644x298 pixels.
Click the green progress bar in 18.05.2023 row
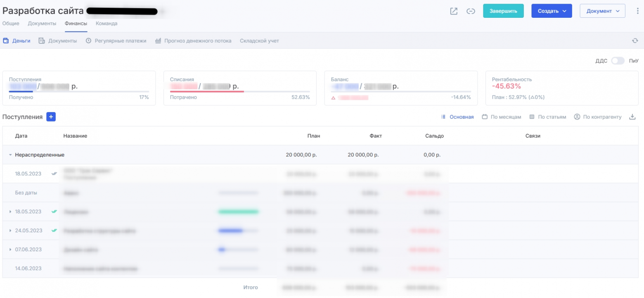pyautogui.click(x=238, y=212)
